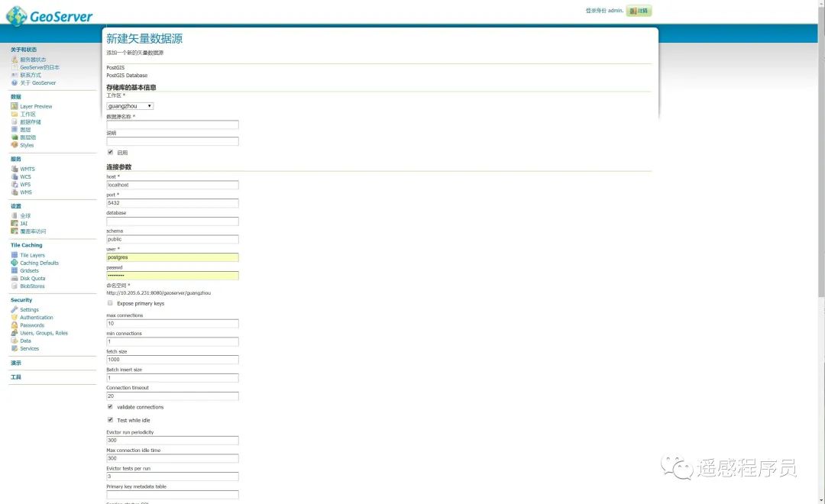825x504 pixels.
Task: Click the user field containing postgres
Action: pos(173,257)
